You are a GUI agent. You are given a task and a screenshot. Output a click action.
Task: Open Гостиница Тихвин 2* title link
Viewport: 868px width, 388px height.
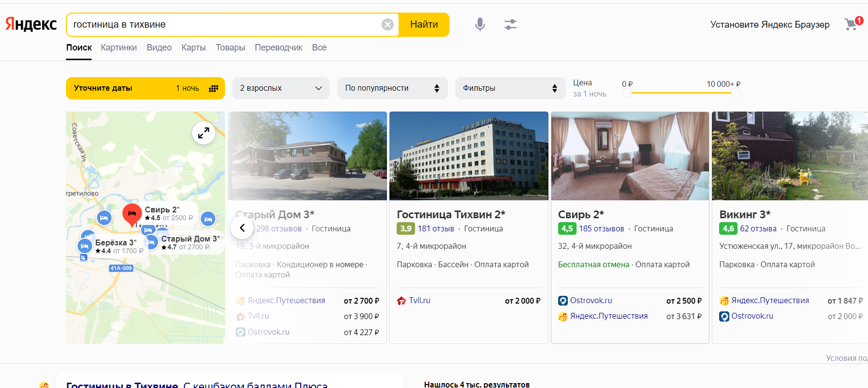(451, 214)
